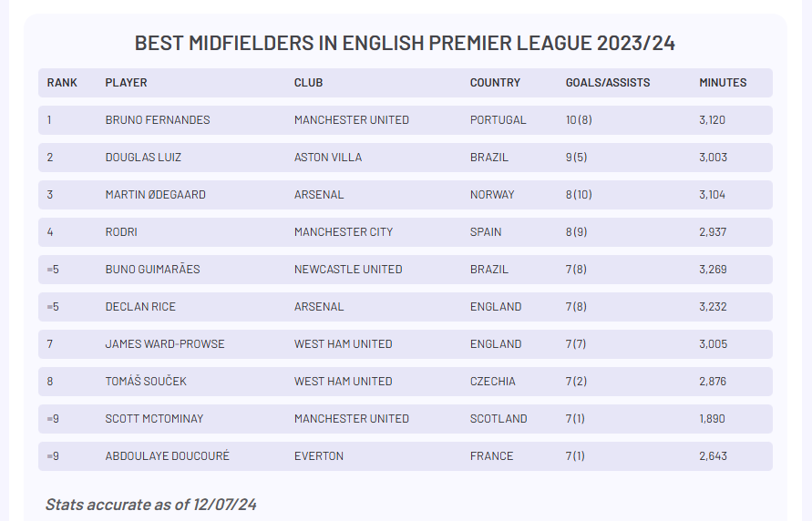
Task: Click the table title heading
Action: [405, 43]
